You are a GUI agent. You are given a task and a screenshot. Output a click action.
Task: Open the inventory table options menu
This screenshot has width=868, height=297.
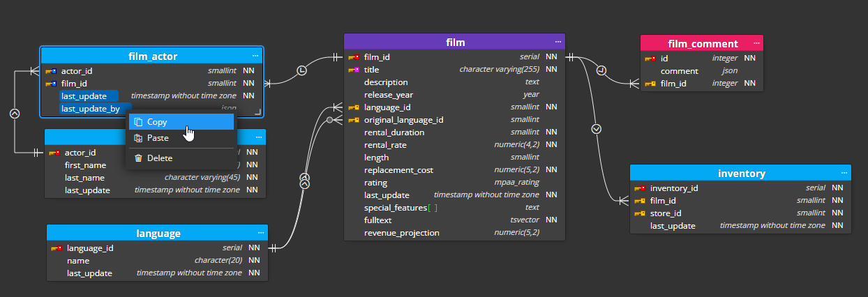(x=844, y=173)
